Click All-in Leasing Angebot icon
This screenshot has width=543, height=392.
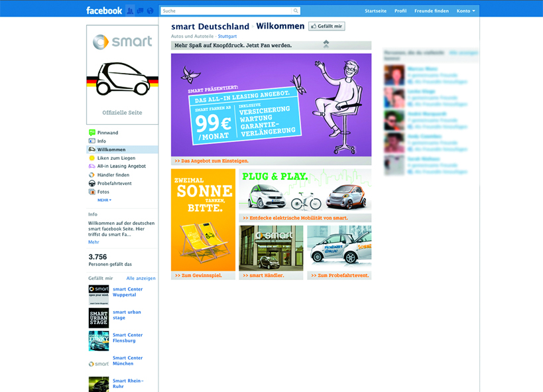tap(91, 166)
